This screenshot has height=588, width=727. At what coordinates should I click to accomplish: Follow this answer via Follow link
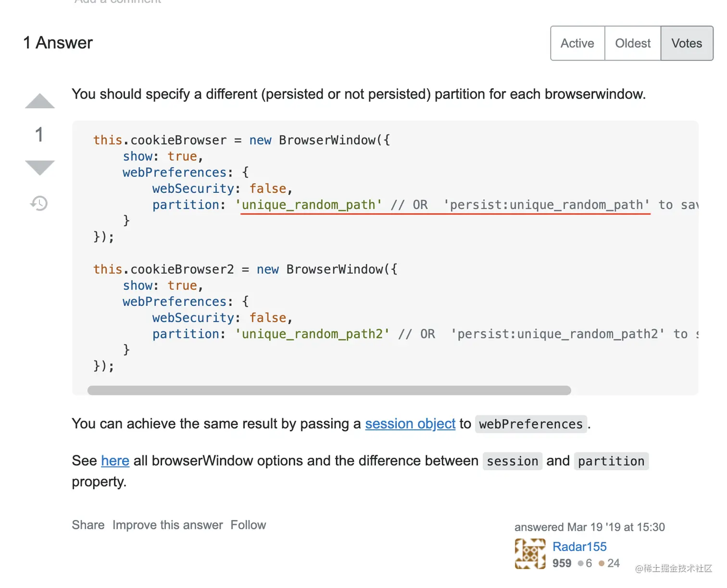point(248,525)
